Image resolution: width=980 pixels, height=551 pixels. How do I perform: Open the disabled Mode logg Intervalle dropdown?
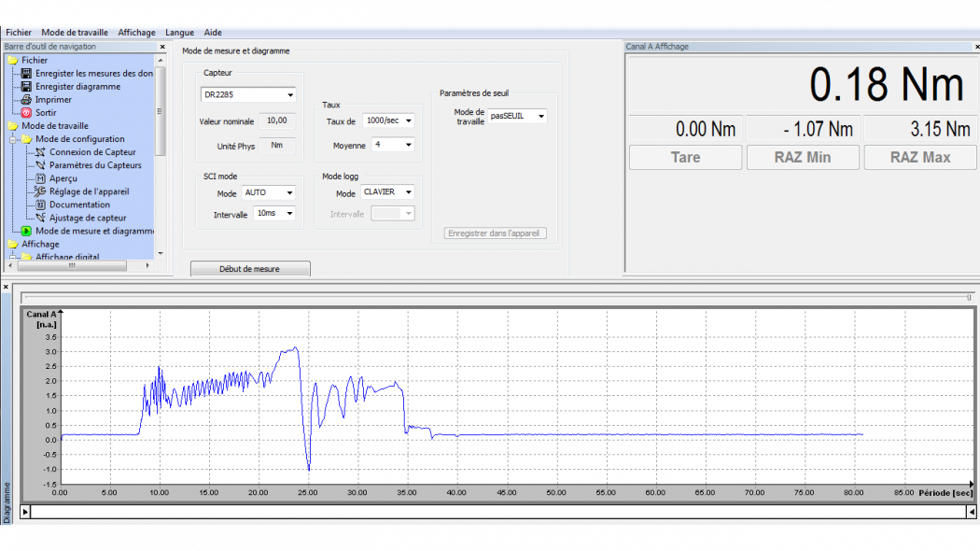409,214
